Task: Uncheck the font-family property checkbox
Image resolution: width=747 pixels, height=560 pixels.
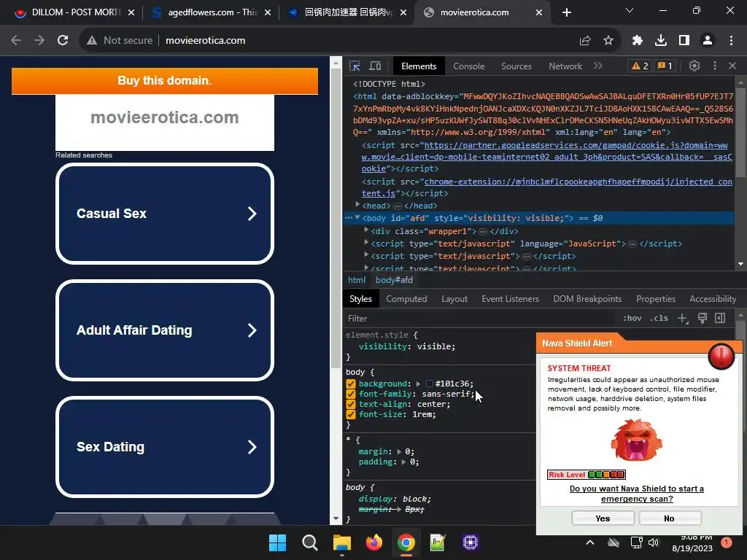Action: (x=351, y=394)
